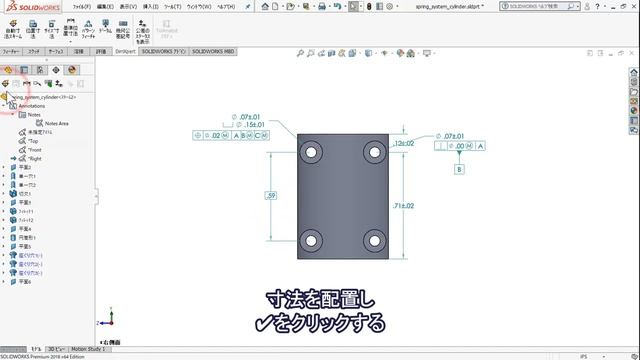Collapse the Notes folder node
This screenshot has height=360, width=640.
[13, 115]
